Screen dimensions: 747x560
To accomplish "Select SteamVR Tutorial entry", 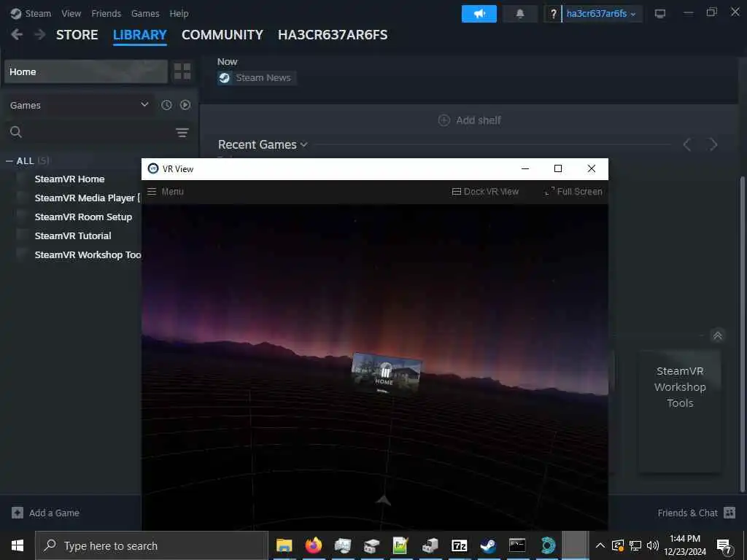I will click(x=72, y=236).
